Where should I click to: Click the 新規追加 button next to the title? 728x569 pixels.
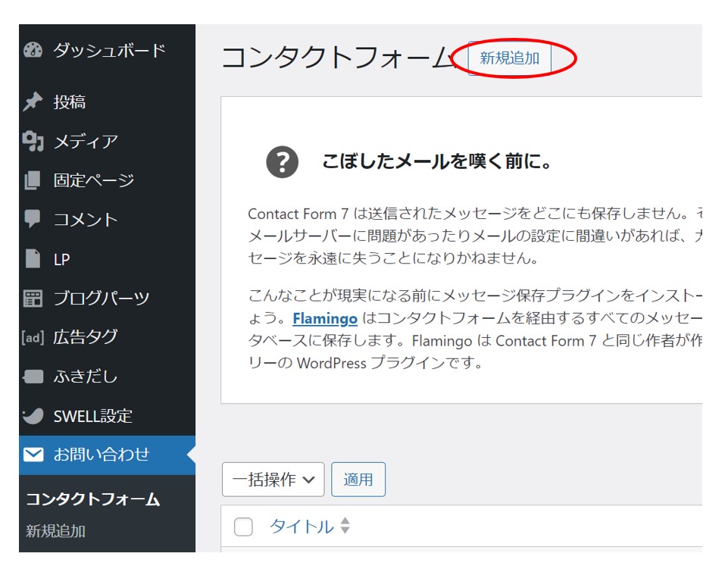509,58
